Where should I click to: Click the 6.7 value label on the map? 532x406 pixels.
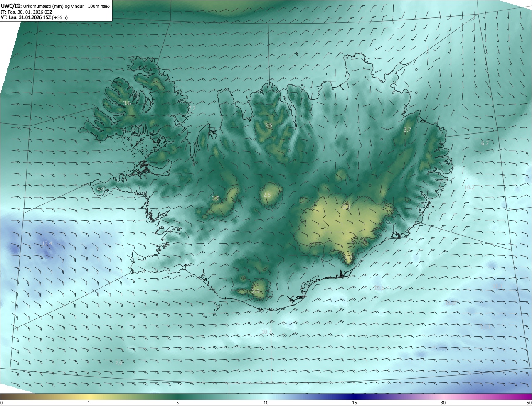click(485, 144)
